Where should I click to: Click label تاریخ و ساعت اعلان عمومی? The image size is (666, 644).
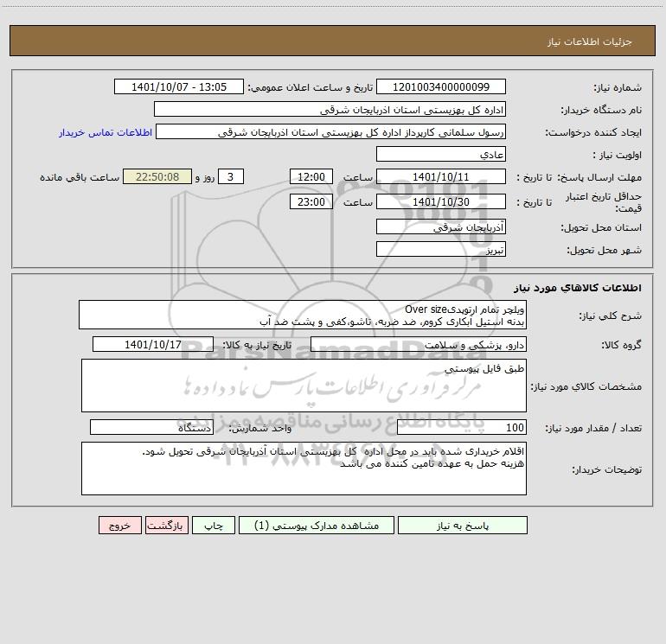click(311, 88)
